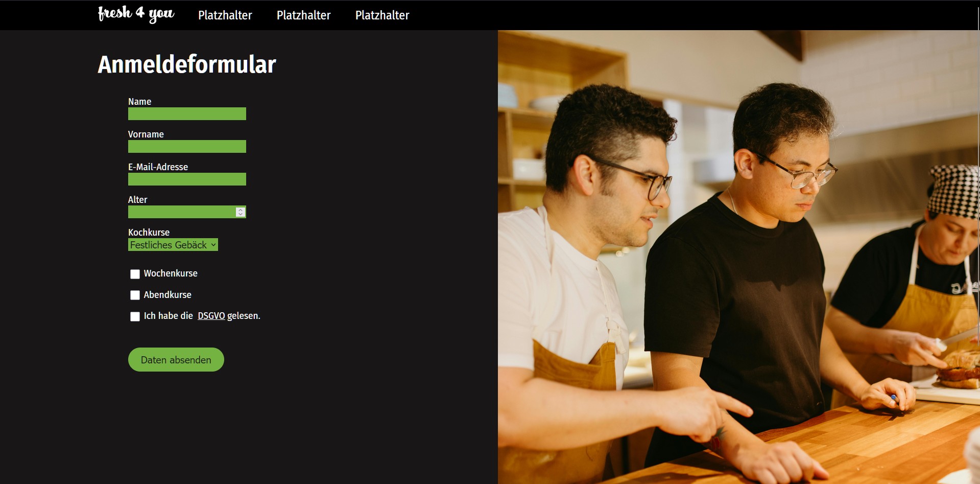Open the last Platzhalter navigation link
The height and width of the screenshot is (484, 980).
click(x=382, y=15)
